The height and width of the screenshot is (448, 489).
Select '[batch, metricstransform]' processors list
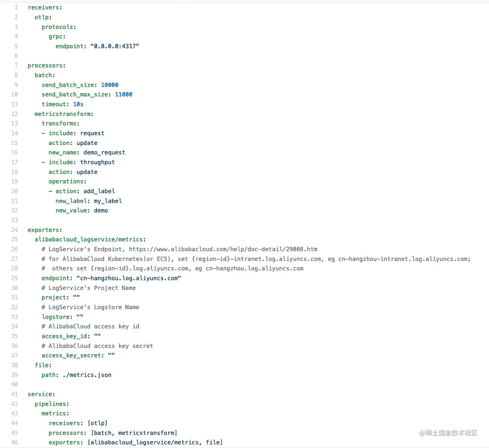click(x=134, y=433)
